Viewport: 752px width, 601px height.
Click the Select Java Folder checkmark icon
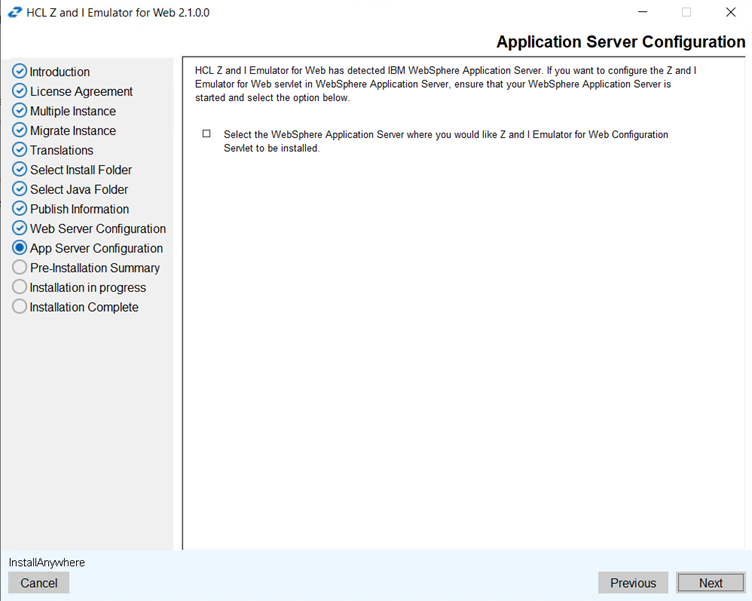point(19,189)
